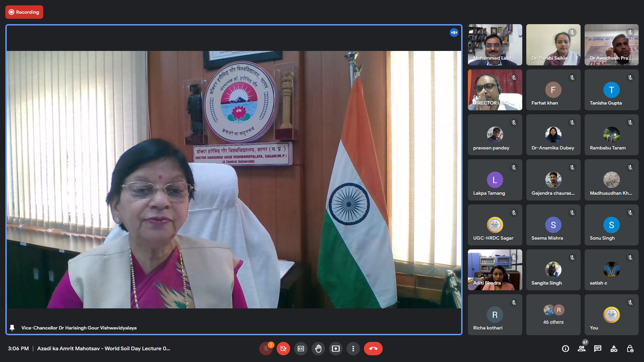Show the participants panel
Image resolution: width=644 pixels, height=362 pixels.
pos(582,349)
